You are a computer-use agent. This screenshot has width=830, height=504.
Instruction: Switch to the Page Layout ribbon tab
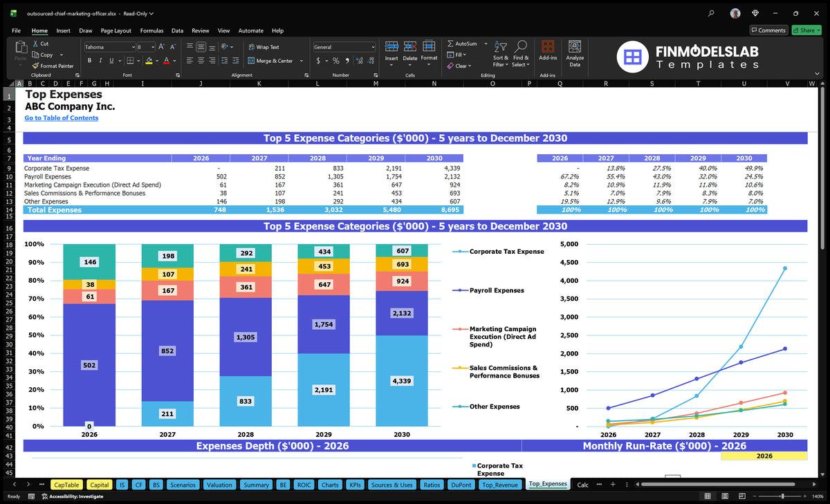pos(116,30)
